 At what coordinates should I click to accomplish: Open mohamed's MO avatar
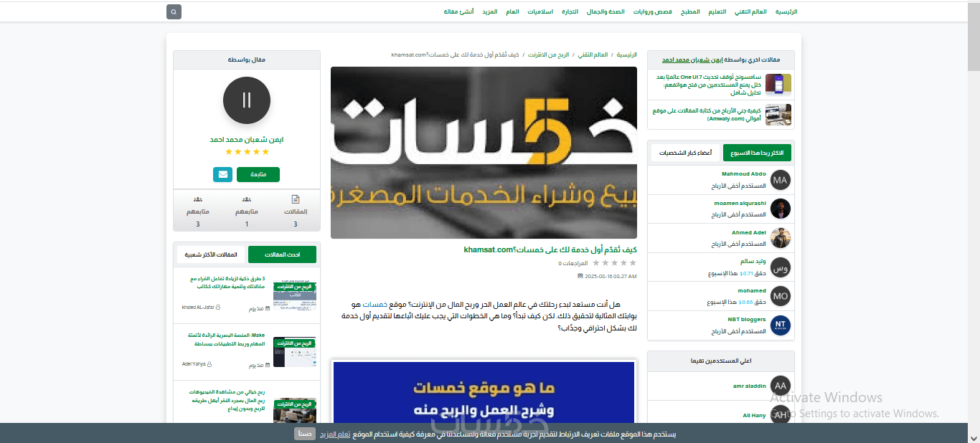click(x=781, y=296)
